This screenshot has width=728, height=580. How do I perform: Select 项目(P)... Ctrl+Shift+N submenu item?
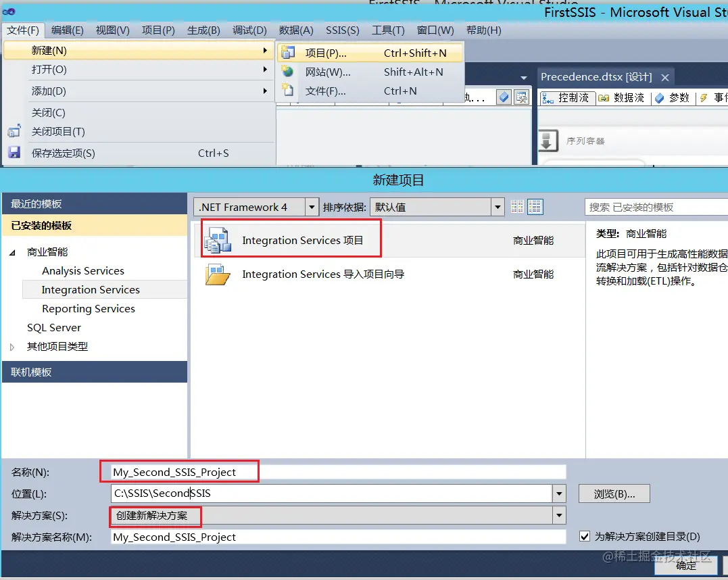[370, 53]
